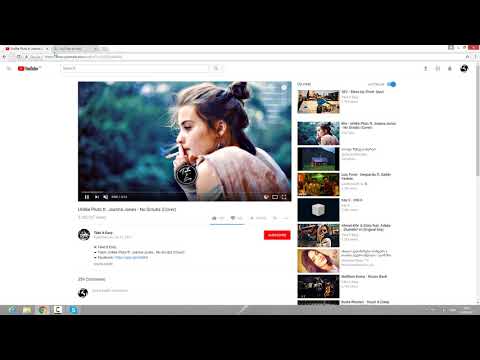Open File Explorer from taskbar
This screenshot has width=480, height=360.
(x=27, y=310)
